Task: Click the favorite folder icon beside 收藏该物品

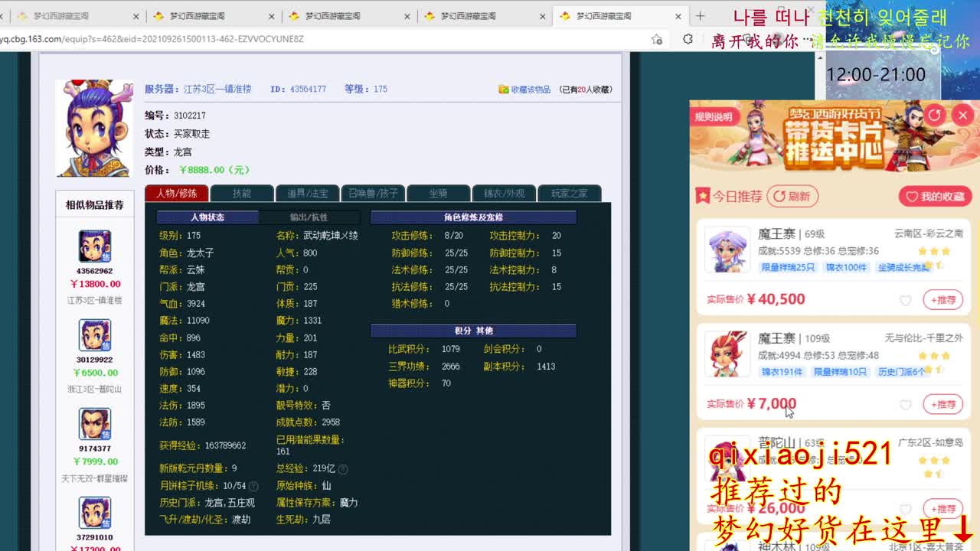Action: [x=504, y=90]
